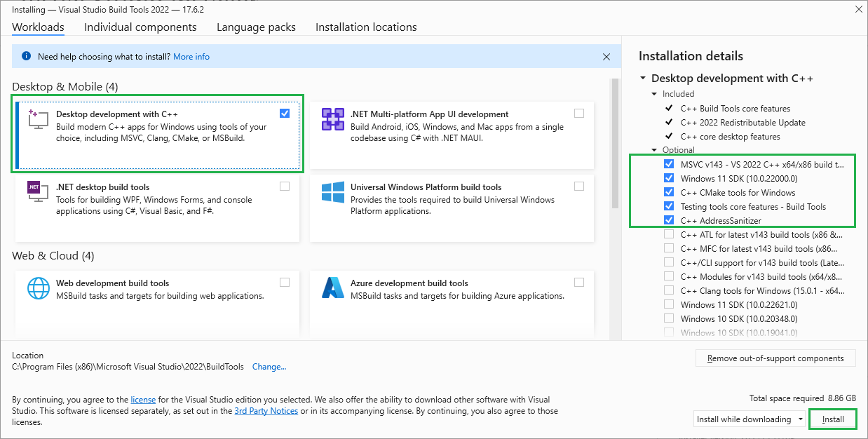The image size is (868, 439).
Task: Open the More info link
Action: [191, 56]
